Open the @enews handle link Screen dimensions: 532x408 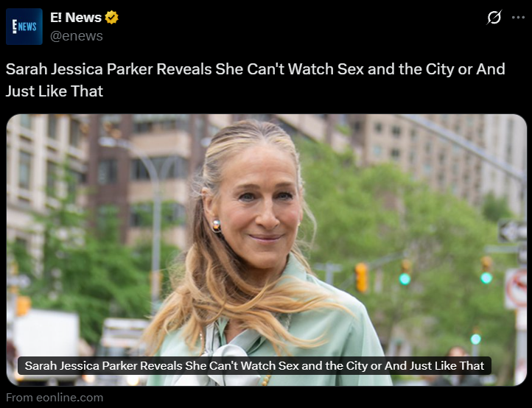77,36
